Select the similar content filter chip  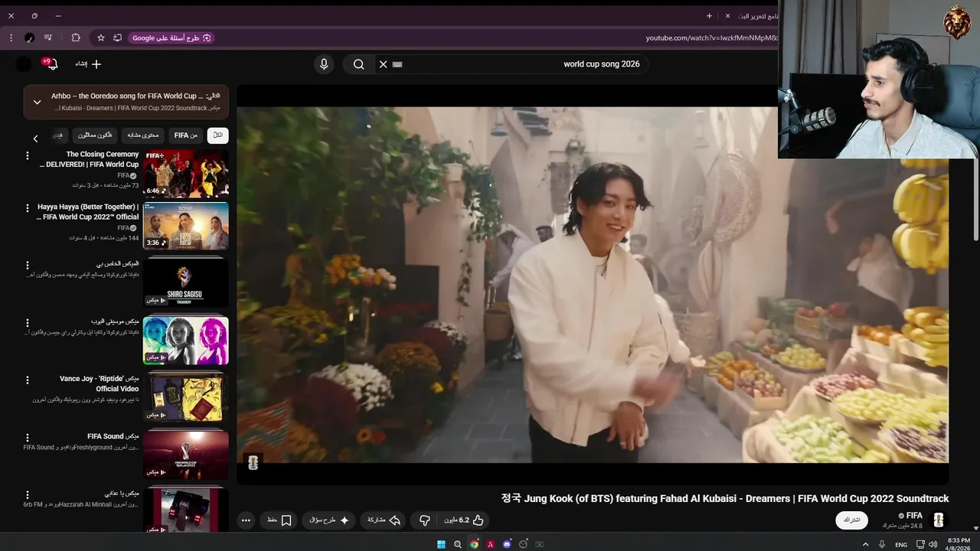142,135
